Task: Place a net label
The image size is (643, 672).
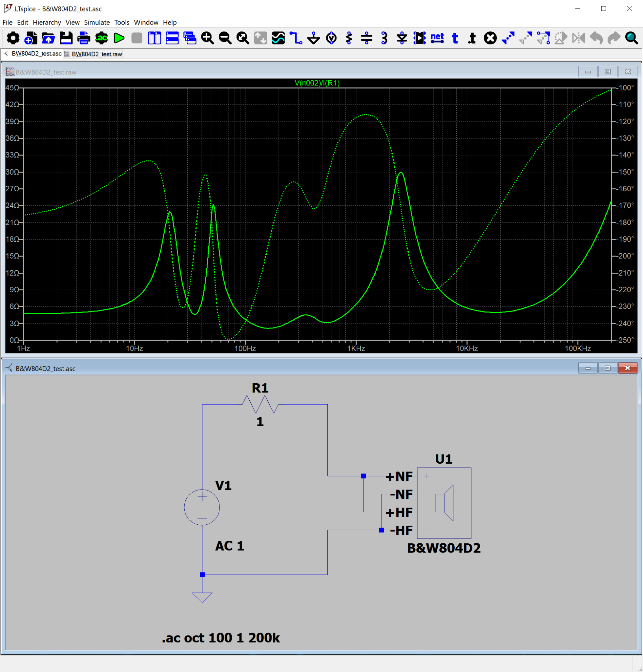Action: [437, 38]
